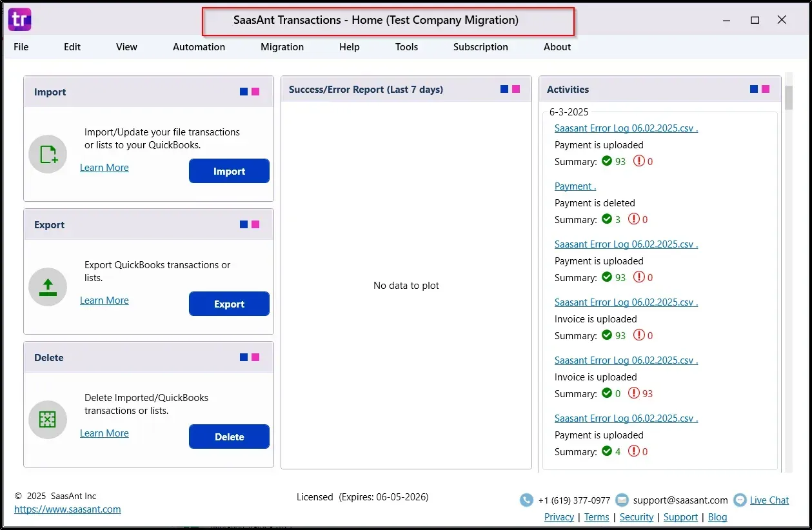
Task: Click the '© 2025 SaasAnt Inc' copyright text
Action: (x=55, y=496)
